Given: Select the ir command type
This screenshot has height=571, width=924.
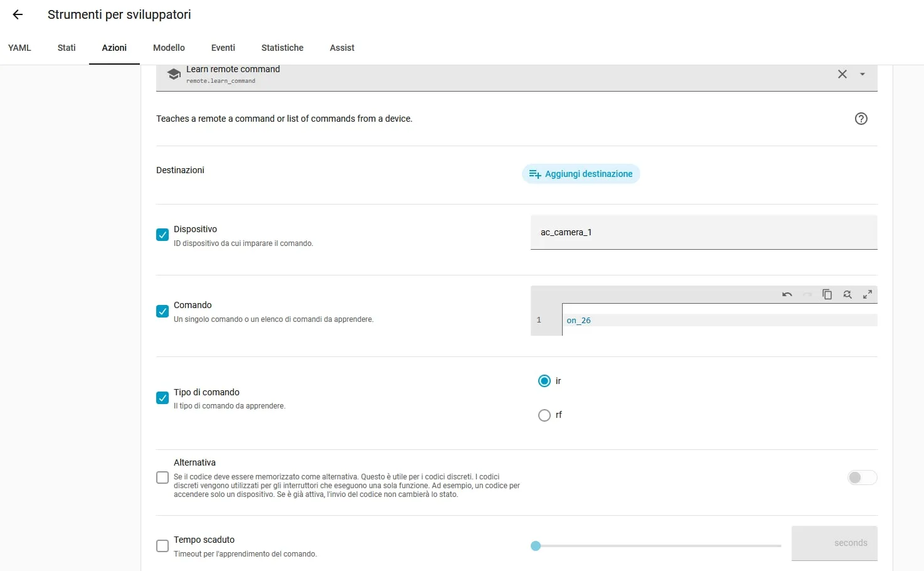Looking at the screenshot, I should 544,381.
